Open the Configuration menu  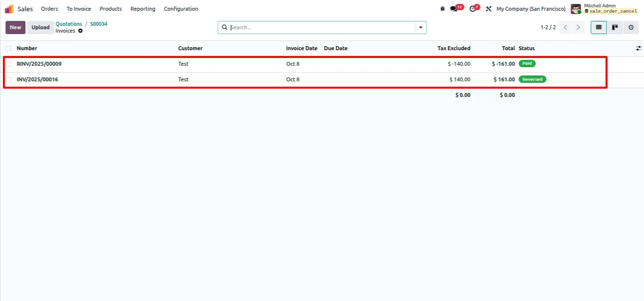181,9
